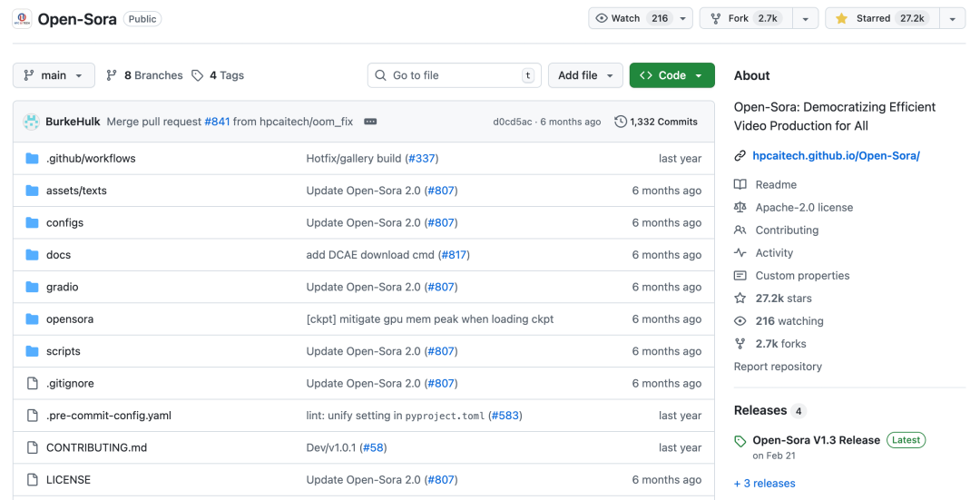
Task: Click the Open-Sora V1.3 Release link
Action: click(816, 440)
